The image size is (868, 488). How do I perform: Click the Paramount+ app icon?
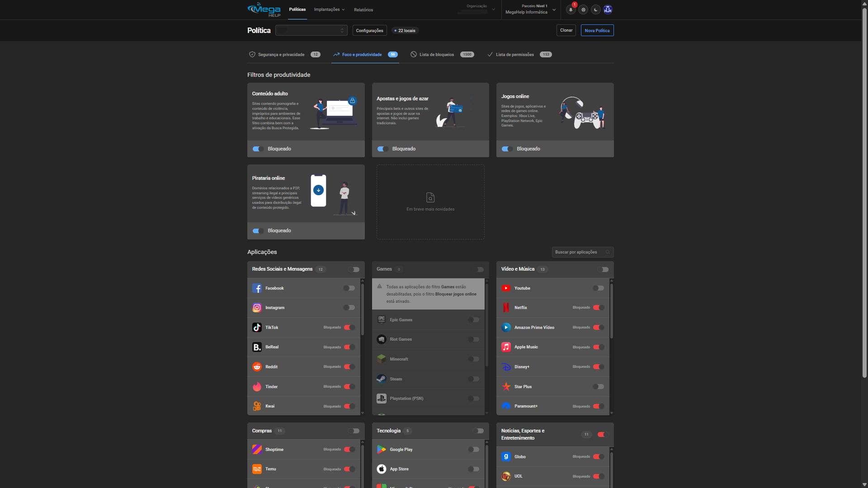pos(506,406)
